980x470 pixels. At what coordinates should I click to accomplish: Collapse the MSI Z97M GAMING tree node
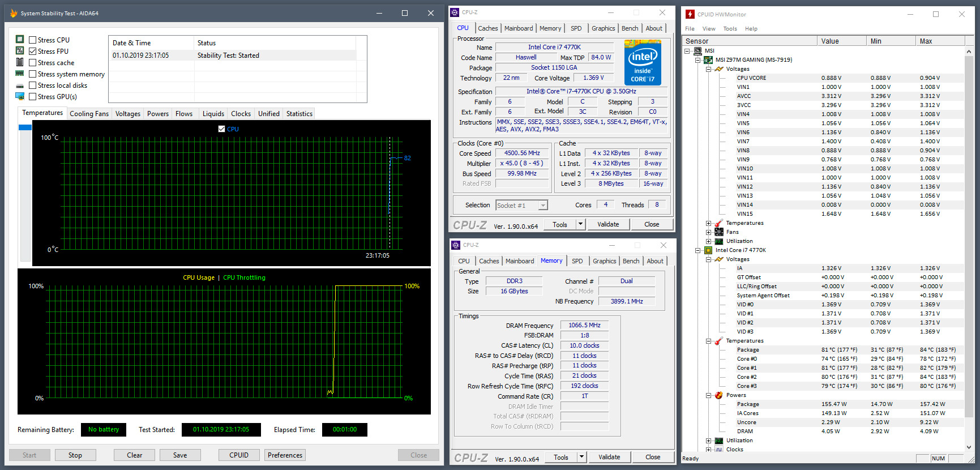(x=698, y=60)
